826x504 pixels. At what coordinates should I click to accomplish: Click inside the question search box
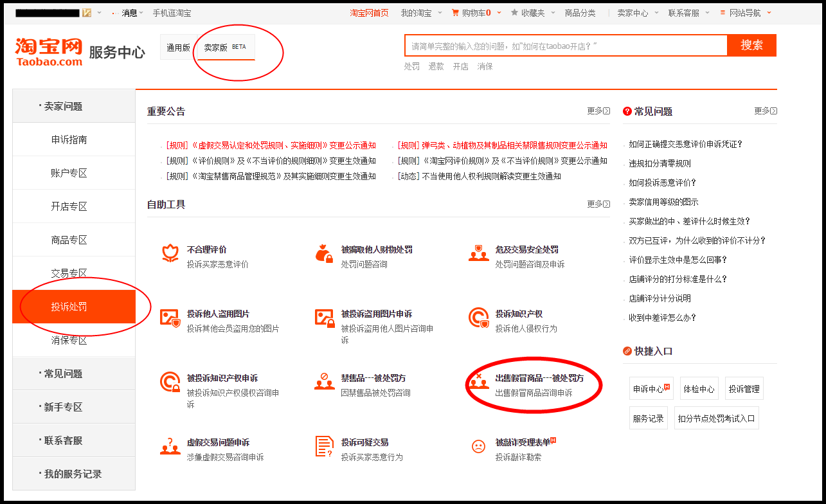click(566, 46)
